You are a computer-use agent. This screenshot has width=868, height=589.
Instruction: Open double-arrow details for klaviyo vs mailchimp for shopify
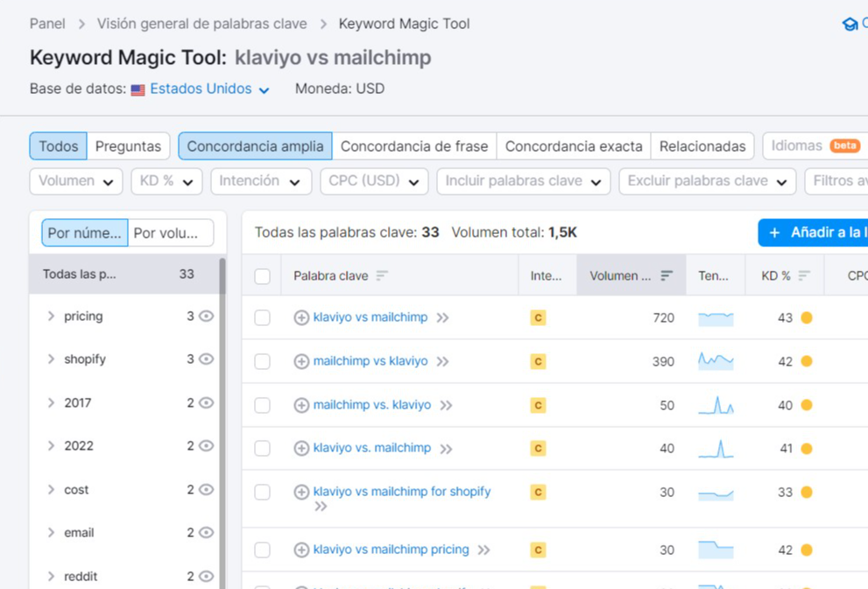click(x=321, y=506)
